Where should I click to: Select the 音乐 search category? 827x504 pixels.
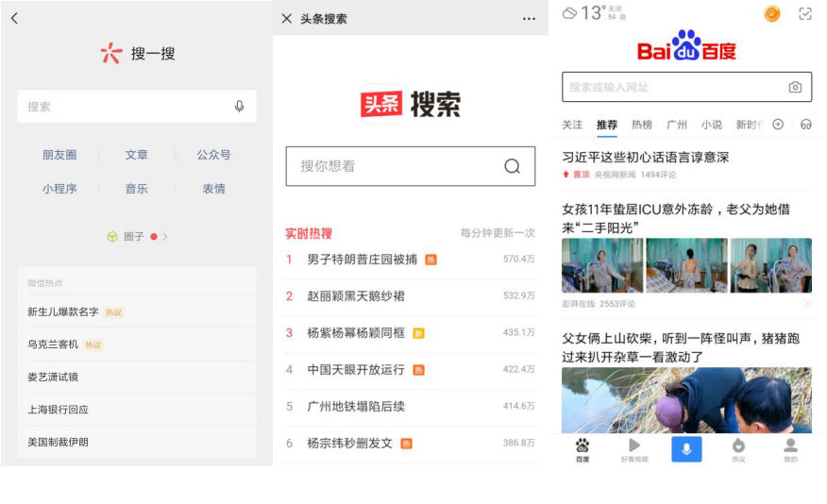pos(137,189)
